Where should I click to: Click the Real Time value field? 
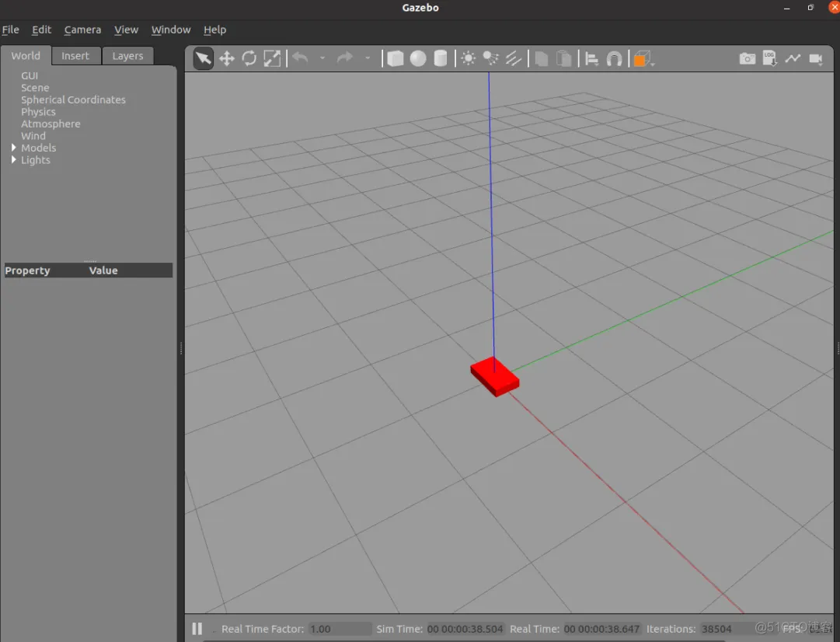coord(601,629)
